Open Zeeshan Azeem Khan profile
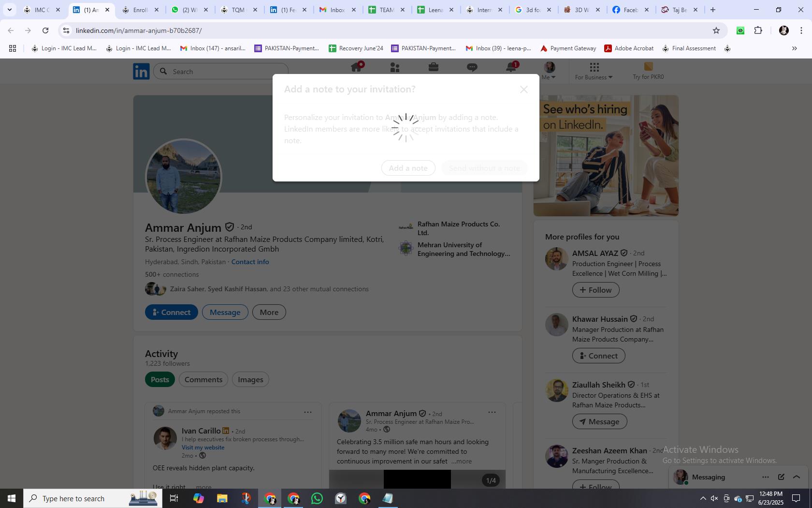 click(609, 450)
